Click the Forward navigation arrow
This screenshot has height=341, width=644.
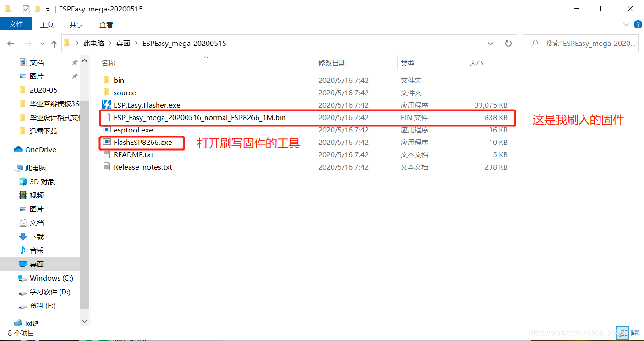click(28, 44)
